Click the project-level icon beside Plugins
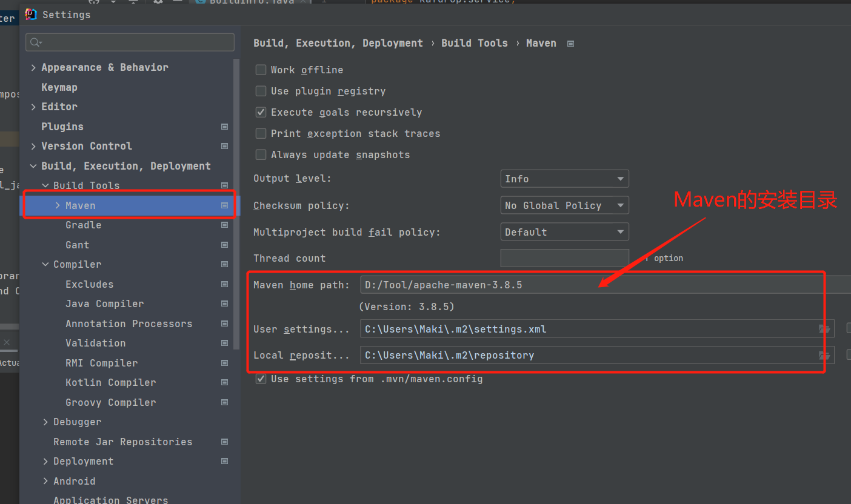This screenshot has height=504, width=851. tap(225, 127)
